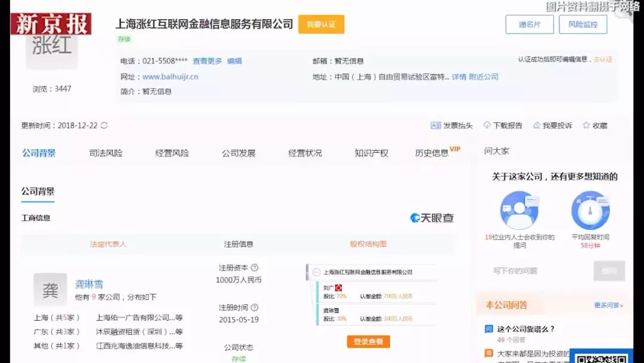Click the 天眼查 logo

432,218
